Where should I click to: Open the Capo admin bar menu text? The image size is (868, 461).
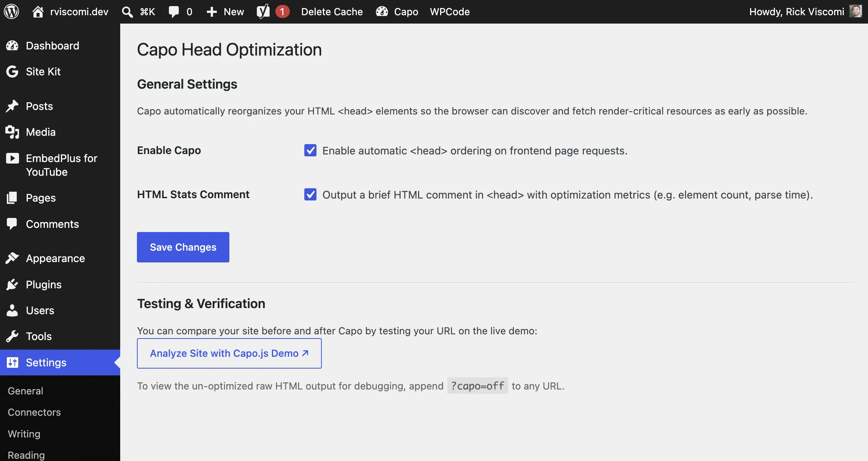coord(406,12)
